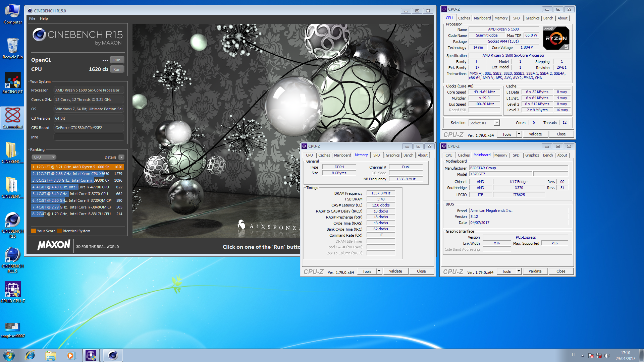The height and width of the screenshot is (362, 644).
Task: Open Windows Media Player from the taskbar
Action: (x=70, y=355)
